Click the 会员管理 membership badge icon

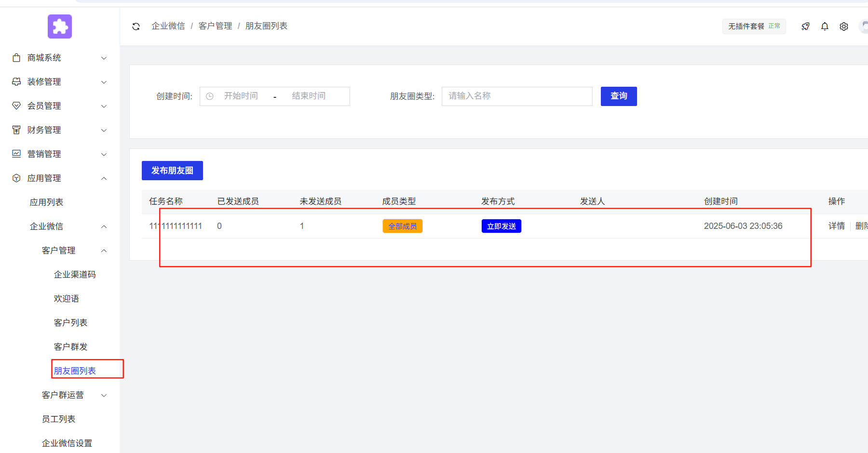[x=16, y=106]
